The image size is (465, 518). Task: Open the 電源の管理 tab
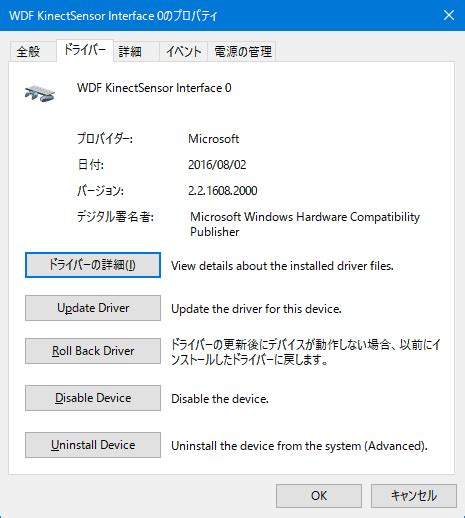pos(242,52)
